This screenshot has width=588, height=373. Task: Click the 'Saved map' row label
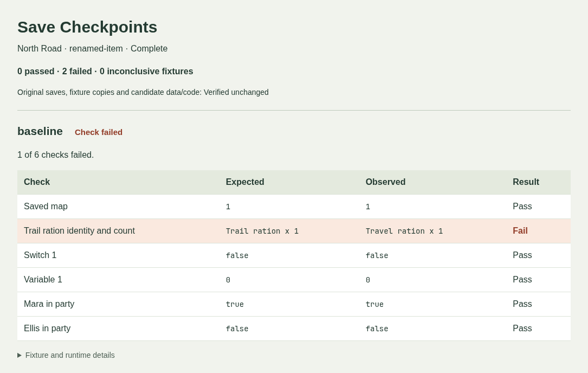[46, 207]
